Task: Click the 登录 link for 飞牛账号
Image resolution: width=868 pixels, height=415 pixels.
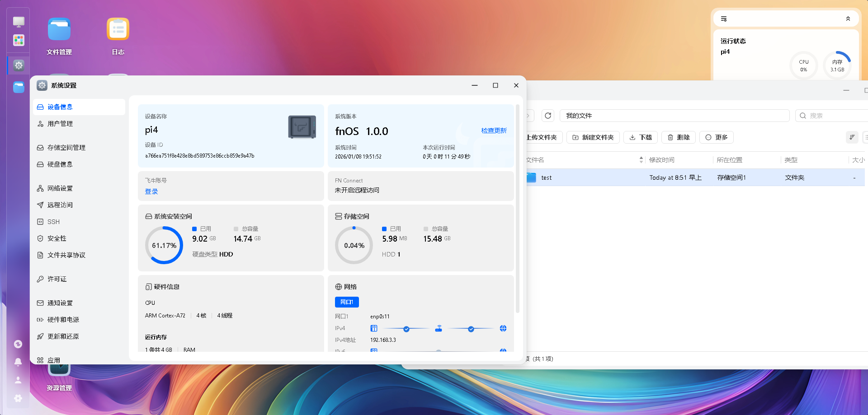Action: (x=151, y=191)
